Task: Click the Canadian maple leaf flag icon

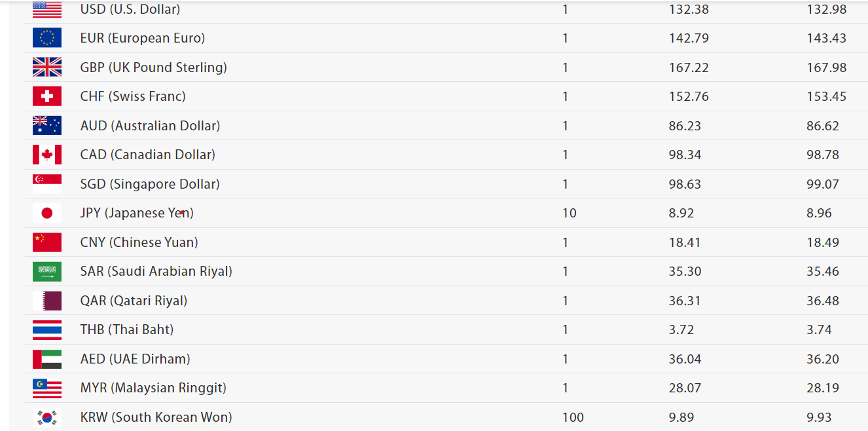Action: [47, 155]
